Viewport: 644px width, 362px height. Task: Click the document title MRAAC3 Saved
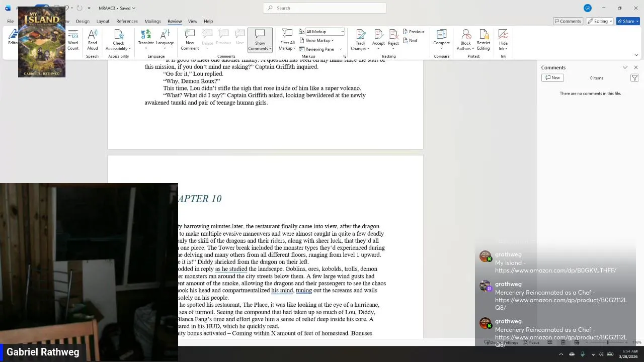[117, 8]
